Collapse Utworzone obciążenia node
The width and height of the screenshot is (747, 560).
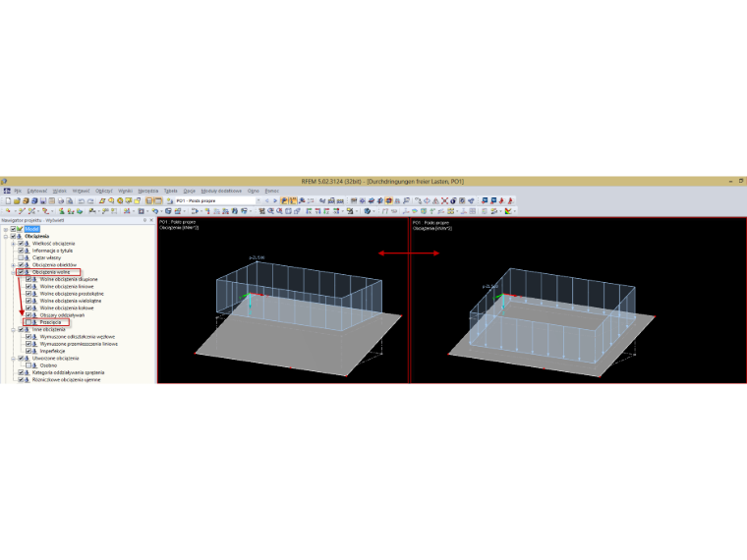click(14, 358)
